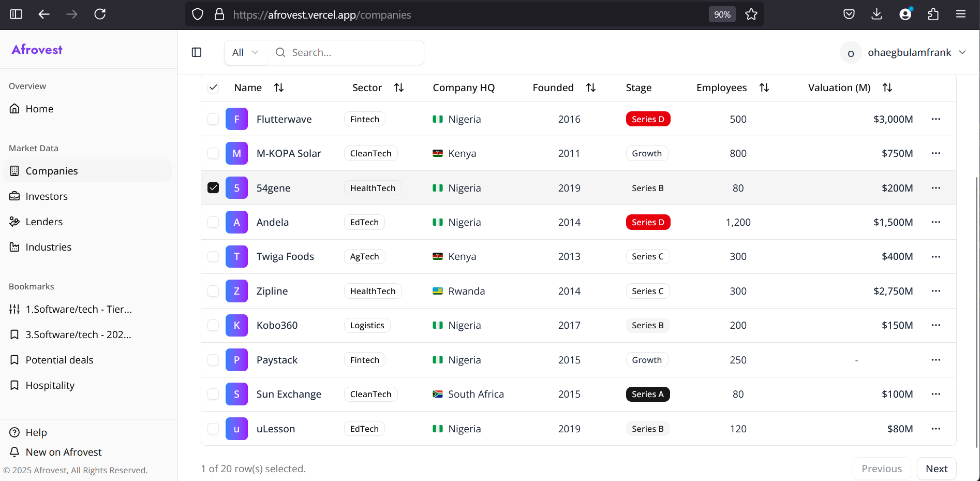Click the Previous pagination button
Image resolution: width=980 pixels, height=481 pixels.
click(x=882, y=468)
